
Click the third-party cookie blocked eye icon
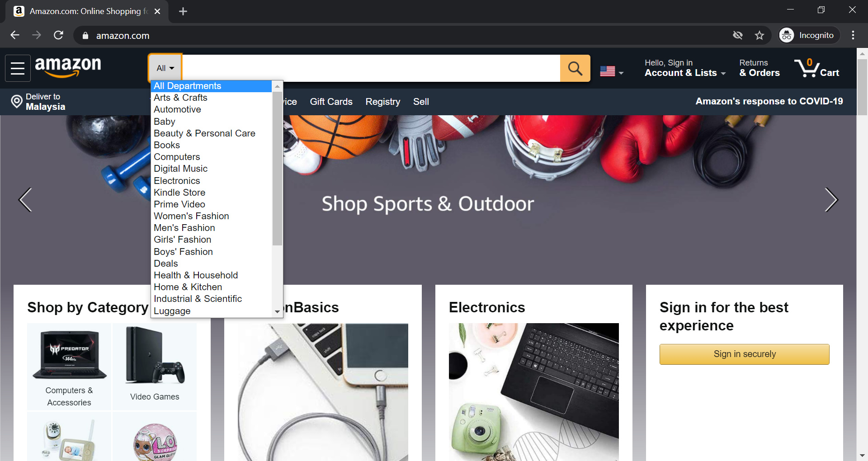(x=738, y=35)
